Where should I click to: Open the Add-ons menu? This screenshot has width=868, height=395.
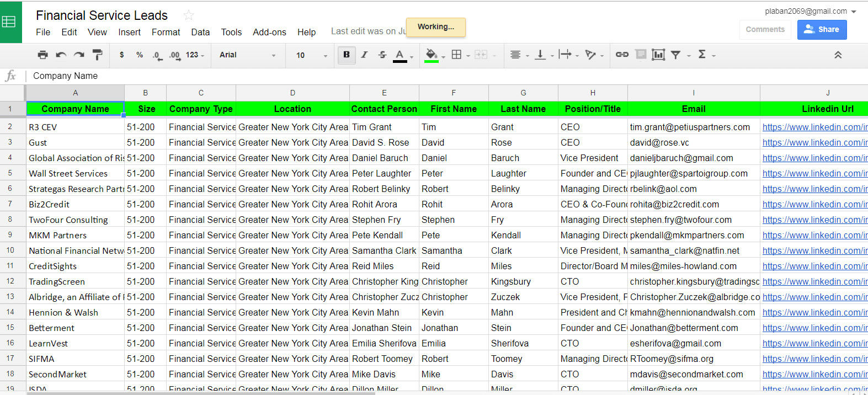(x=269, y=32)
